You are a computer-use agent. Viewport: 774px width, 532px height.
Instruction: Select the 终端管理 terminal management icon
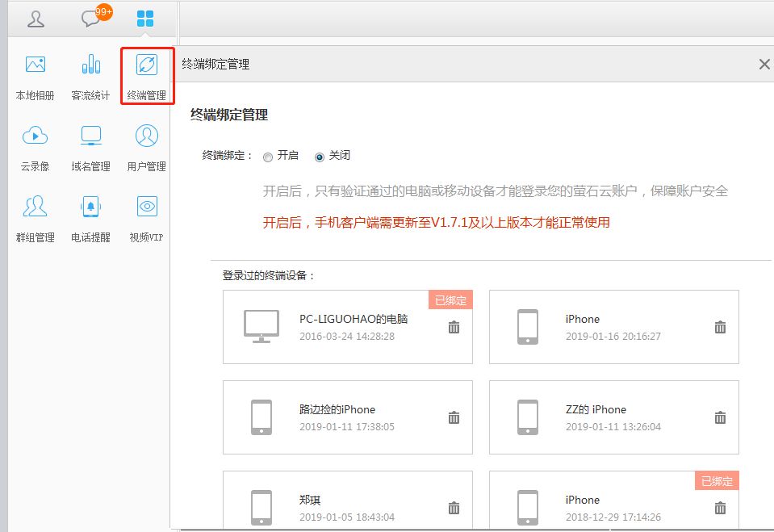(147, 66)
